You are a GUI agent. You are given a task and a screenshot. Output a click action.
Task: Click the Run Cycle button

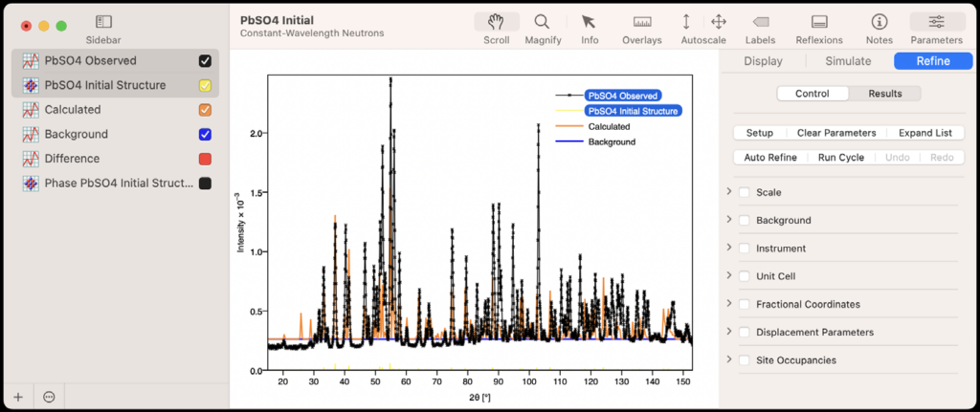tap(840, 157)
